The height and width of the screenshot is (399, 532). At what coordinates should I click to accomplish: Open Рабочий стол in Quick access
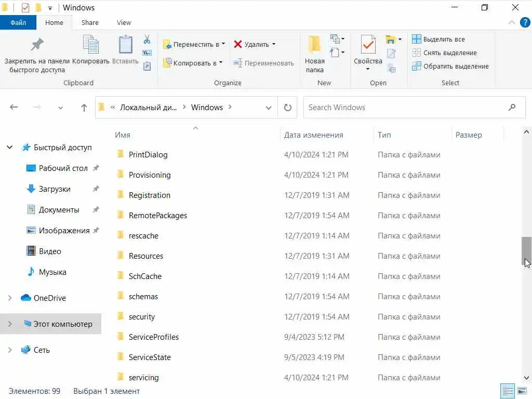(63, 168)
